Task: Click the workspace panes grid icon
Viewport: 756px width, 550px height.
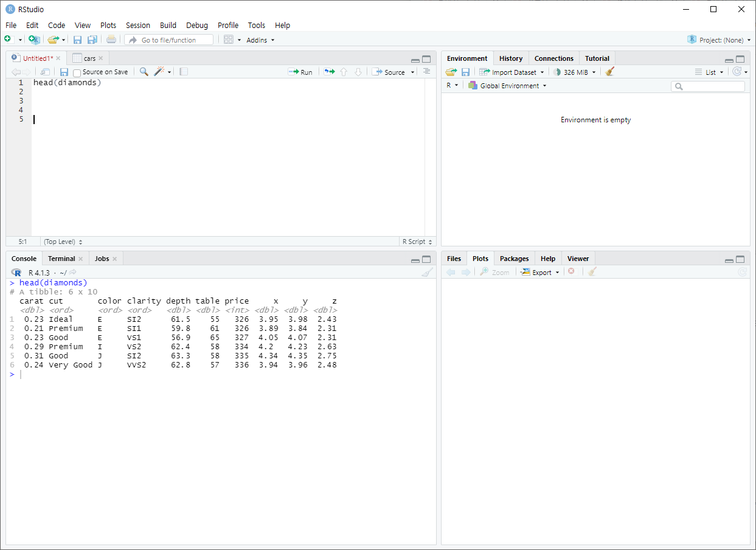Action: (229, 40)
